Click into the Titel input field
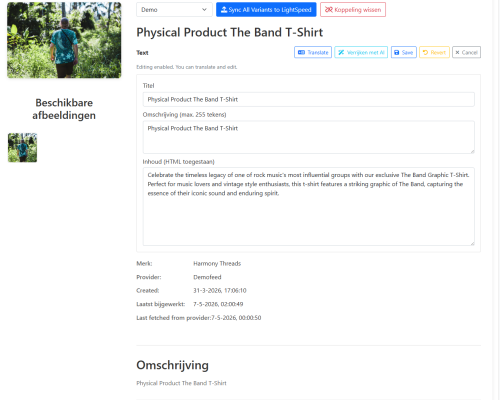 [x=308, y=99]
